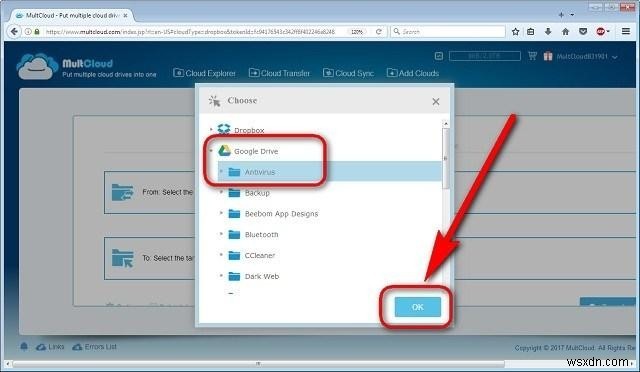The image size is (640, 372).
Task: Select the CCleaner folder name
Action: (260, 255)
